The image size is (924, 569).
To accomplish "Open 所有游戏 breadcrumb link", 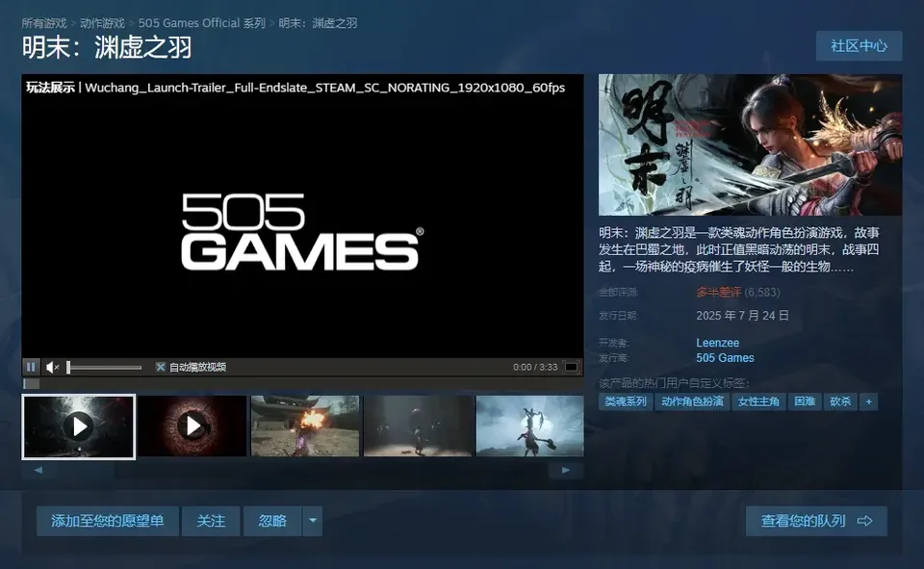I will click(44, 23).
